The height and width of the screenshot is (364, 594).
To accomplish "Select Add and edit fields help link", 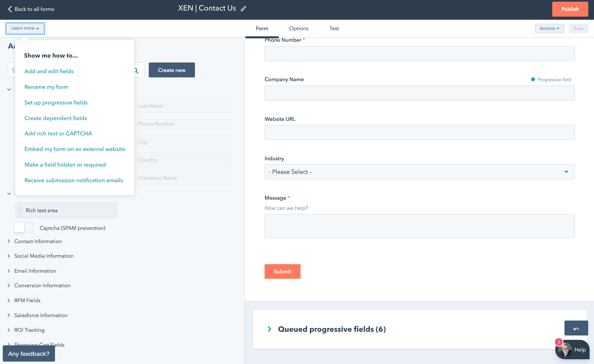I will click(x=49, y=71).
